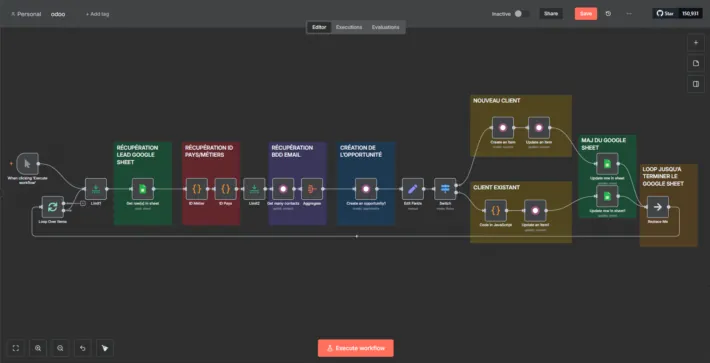Open the ID Pays code node

225,189
